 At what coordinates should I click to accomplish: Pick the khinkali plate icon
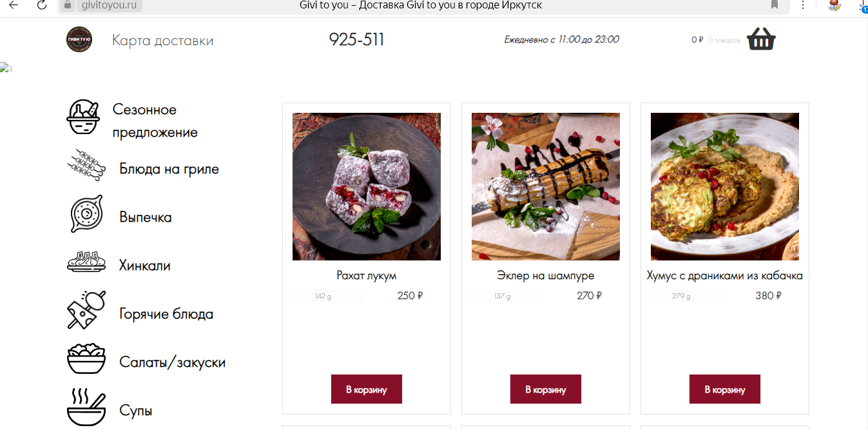86,262
